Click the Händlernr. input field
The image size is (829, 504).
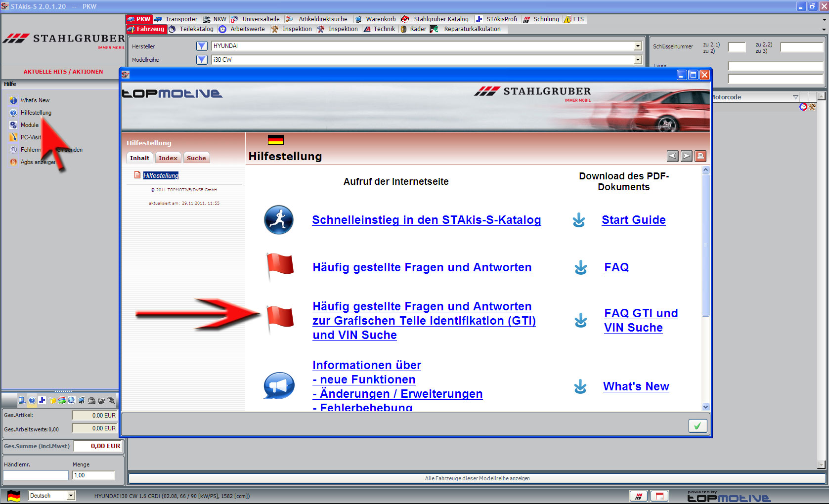pyautogui.click(x=36, y=475)
